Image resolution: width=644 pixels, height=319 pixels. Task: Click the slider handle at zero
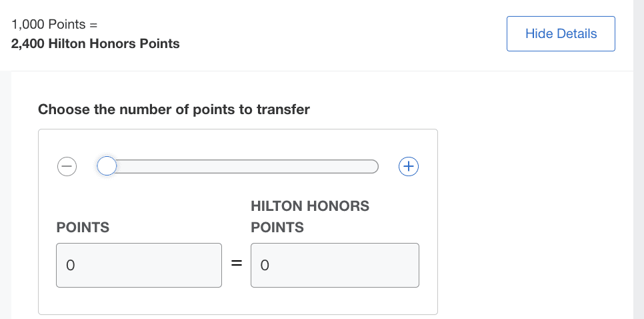click(x=107, y=166)
